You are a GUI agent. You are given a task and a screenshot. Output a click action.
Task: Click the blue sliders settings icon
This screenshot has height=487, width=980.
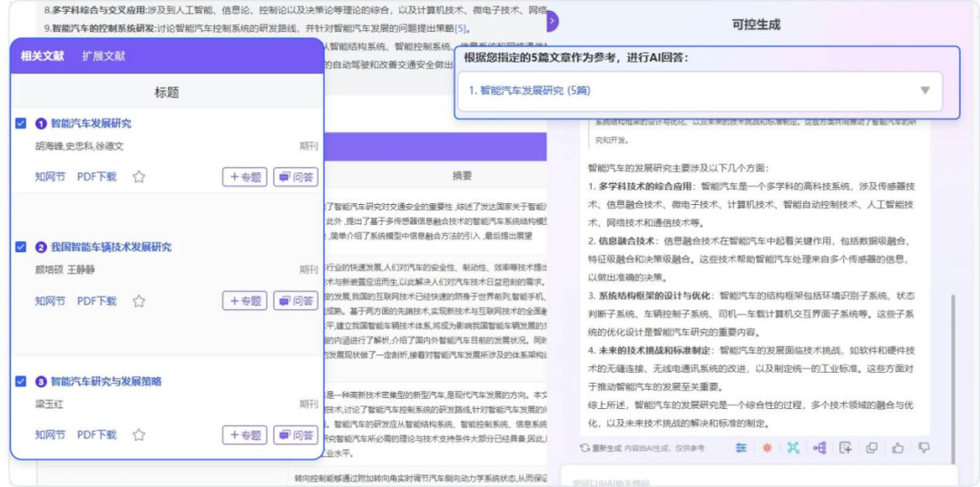[741, 447]
